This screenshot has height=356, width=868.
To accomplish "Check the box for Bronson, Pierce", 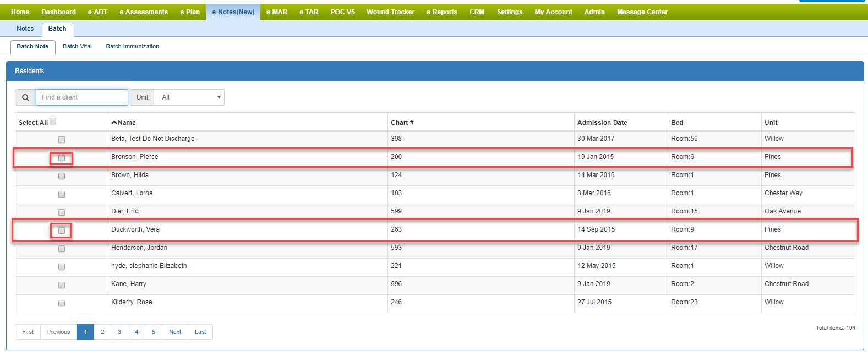I will click(x=62, y=158).
